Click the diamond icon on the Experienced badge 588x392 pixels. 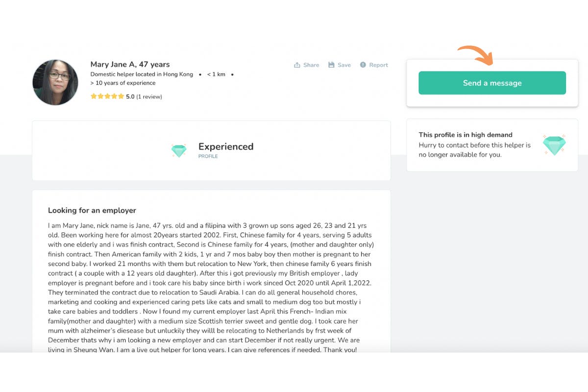click(x=179, y=151)
